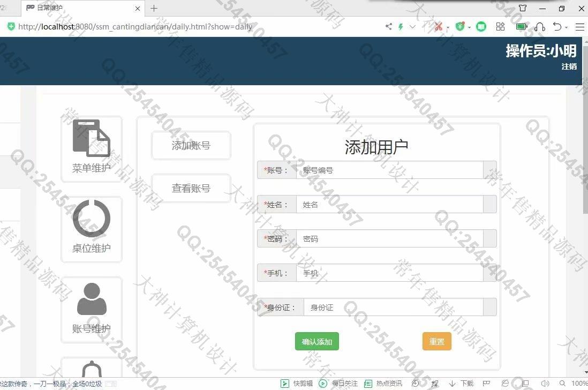Open a new browser tab with the plus button
Viewport: 588px width, 390px height.
pos(154,9)
